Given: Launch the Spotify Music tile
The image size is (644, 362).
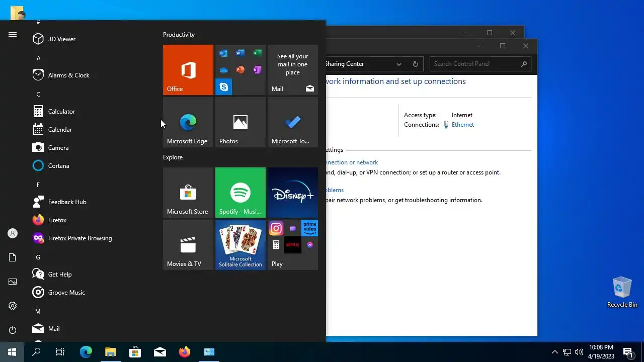Looking at the screenshot, I should click(240, 193).
